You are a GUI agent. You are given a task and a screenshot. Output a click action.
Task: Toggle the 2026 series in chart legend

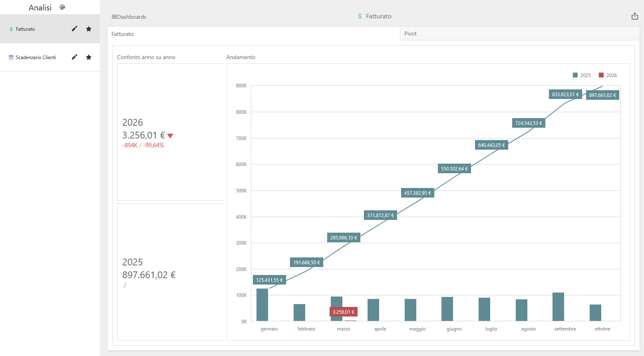(608, 75)
